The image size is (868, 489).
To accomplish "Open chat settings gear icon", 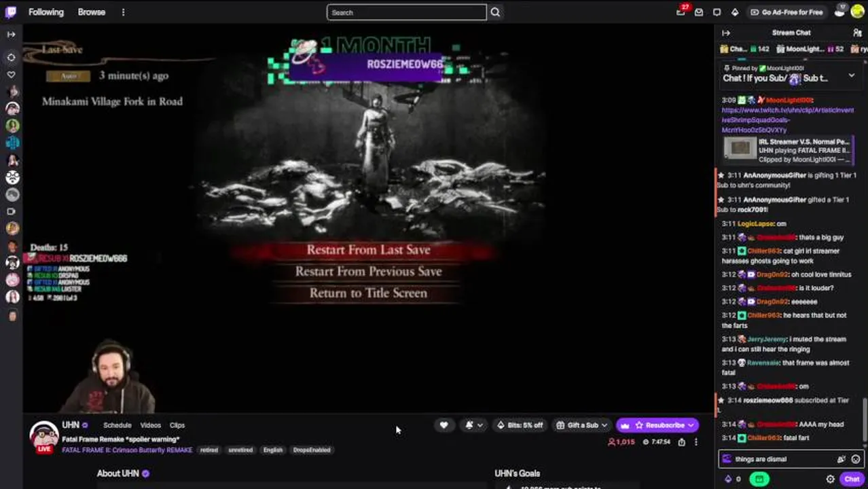I will pos(830,479).
